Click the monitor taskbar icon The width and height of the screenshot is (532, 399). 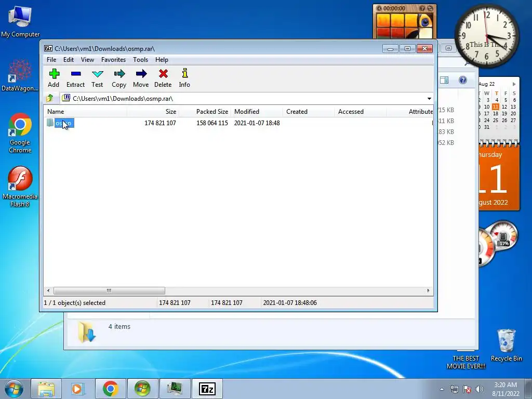click(175, 389)
